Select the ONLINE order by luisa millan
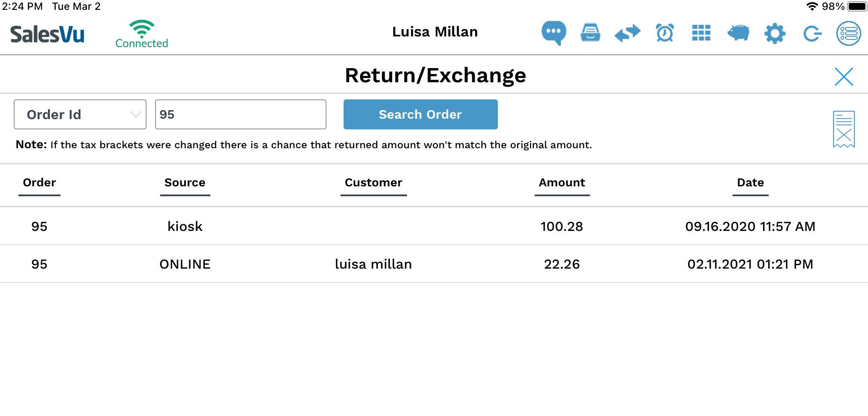The height and width of the screenshot is (416, 868). tap(434, 264)
